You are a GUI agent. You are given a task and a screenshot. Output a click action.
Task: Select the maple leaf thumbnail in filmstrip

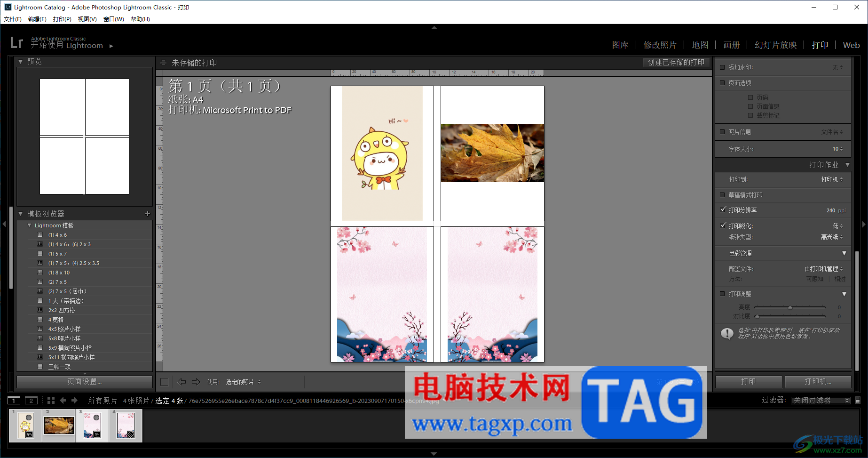point(59,426)
